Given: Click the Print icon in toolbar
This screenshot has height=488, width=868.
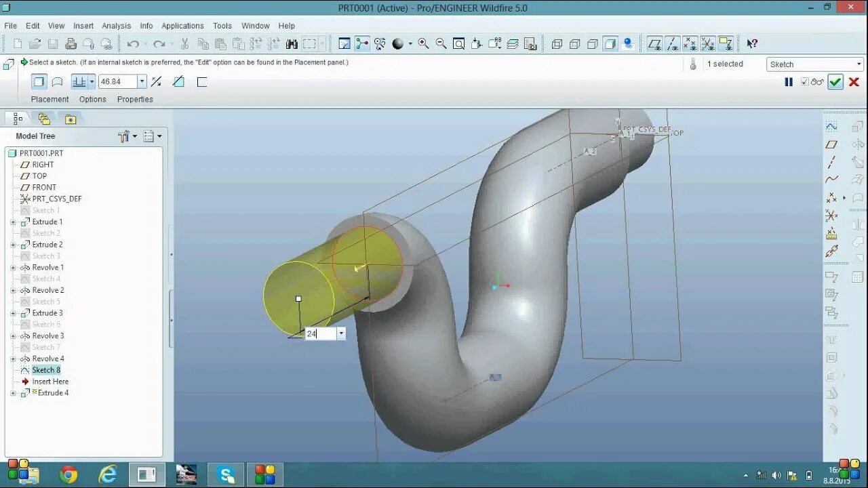Looking at the screenshot, I should (x=71, y=43).
